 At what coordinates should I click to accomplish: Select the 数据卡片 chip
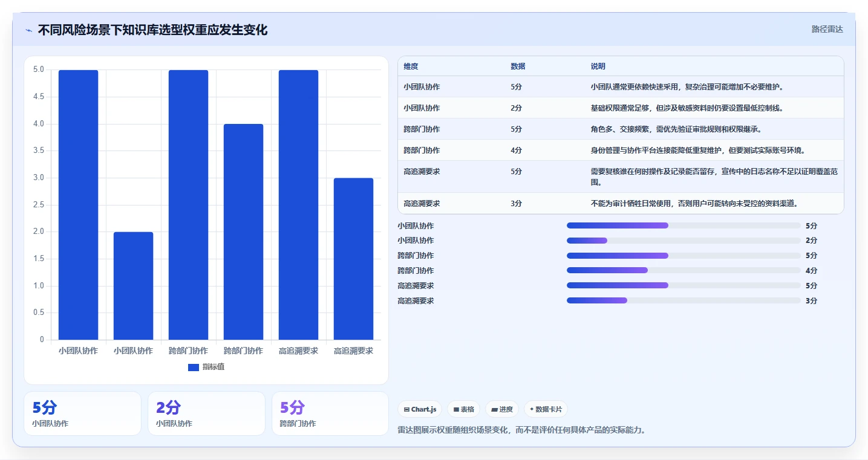pyautogui.click(x=546, y=409)
